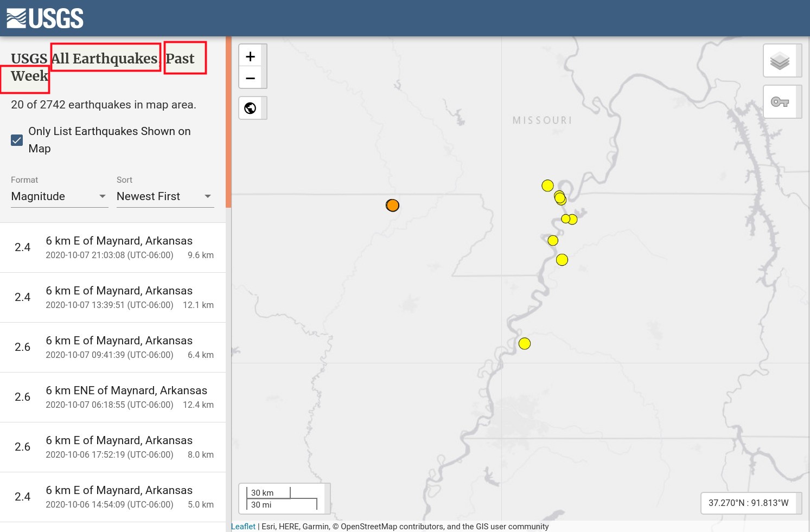Click the coordinates readout 37.270°N : 91.813°W
Screen dimensions: 810x532
click(x=749, y=503)
